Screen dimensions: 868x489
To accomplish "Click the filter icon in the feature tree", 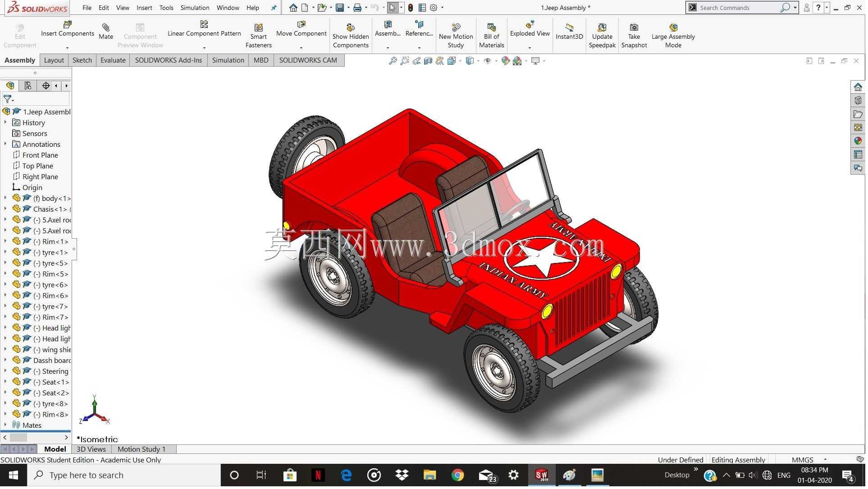I will click(x=8, y=99).
